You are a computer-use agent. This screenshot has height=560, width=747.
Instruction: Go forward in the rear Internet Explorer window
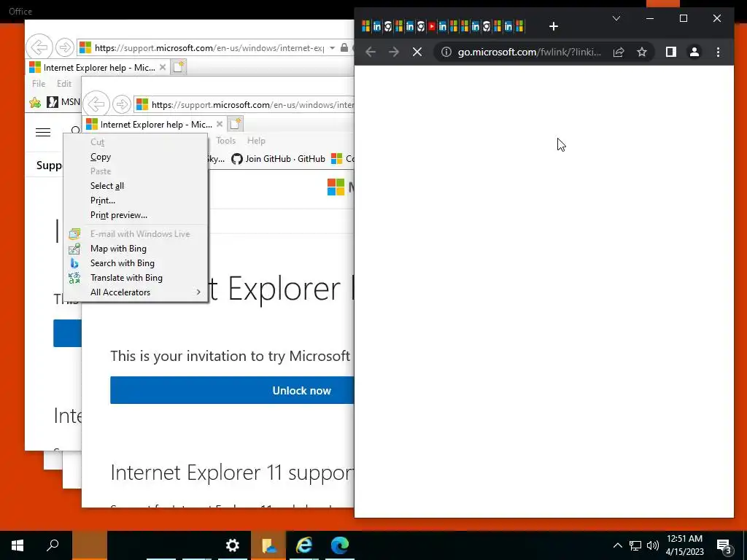[65, 47]
